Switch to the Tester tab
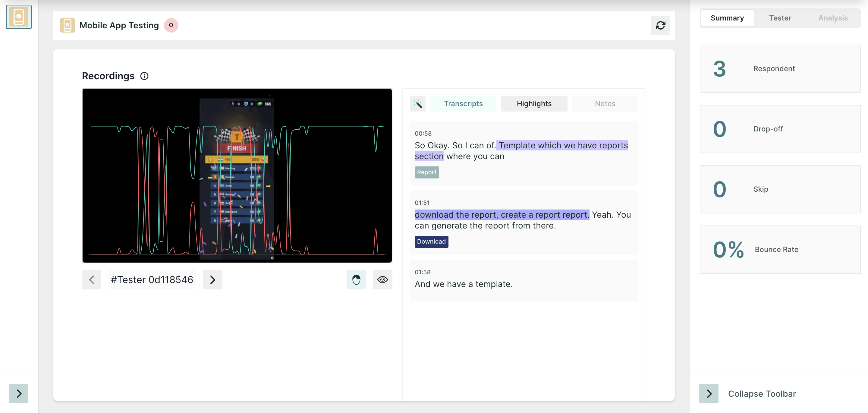Viewport: 868px width, 413px height. point(780,18)
